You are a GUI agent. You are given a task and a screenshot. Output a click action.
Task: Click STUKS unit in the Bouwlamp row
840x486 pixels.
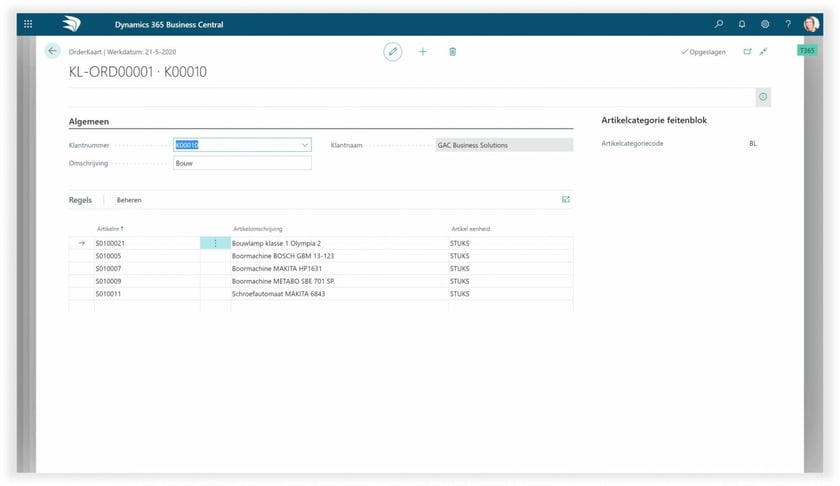[x=460, y=243]
